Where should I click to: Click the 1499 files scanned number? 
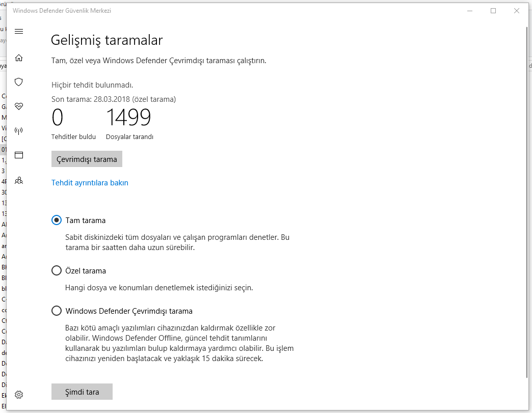pyautogui.click(x=128, y=117)
